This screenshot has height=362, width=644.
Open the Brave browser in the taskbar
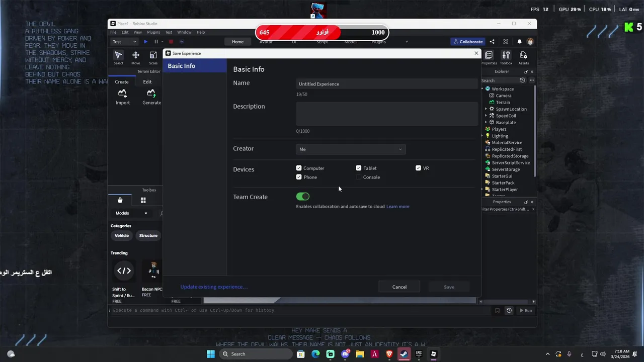pos(389,354)
